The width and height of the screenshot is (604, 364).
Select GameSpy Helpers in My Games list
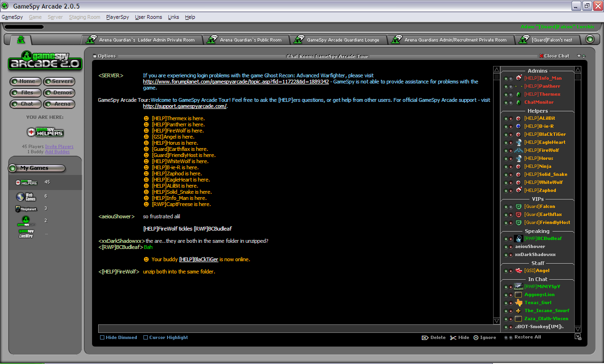(x=45, y=182)
